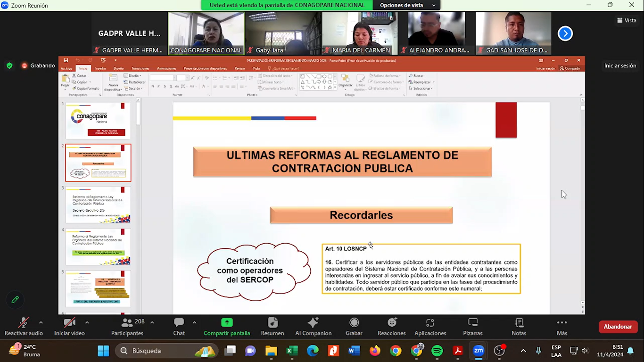Toggle recording with the Grabar button
Screen dimensions: 644x362
pyautogui.click(x=354, y=323)
